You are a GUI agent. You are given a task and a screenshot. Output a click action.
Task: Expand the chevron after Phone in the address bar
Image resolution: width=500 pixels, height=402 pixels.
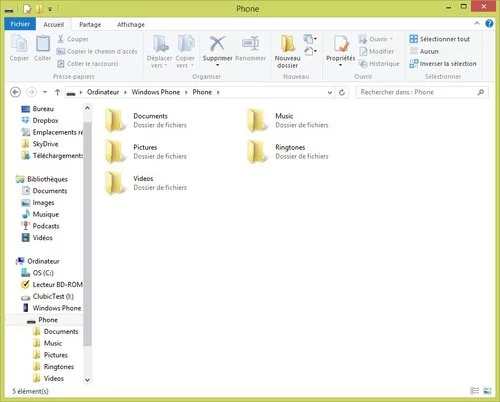point(218,92)
